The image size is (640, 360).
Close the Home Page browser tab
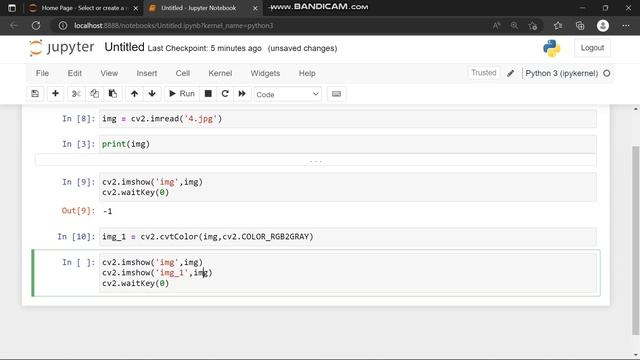tap(136, 8)
